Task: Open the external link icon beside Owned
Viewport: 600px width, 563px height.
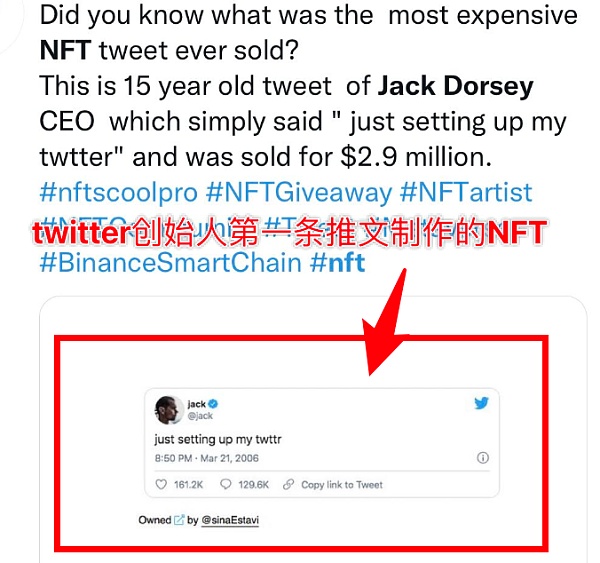Action: pyautogui.click(x=179, y=520)
